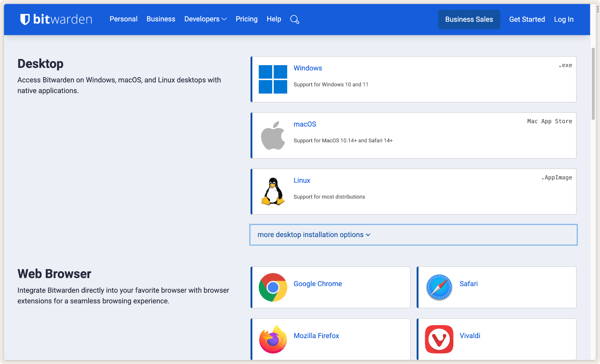
Task: Click the Linux penguin icon
Action: pos(273,191)
